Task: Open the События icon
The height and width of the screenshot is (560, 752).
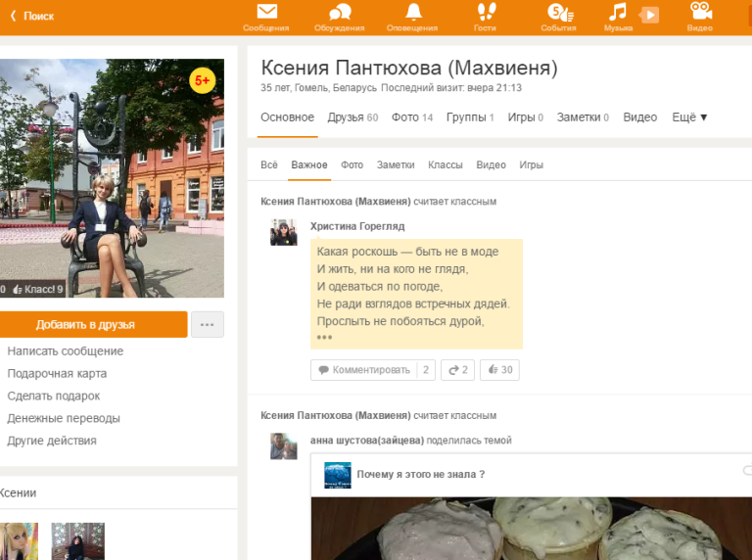Action: click(559, 13)
